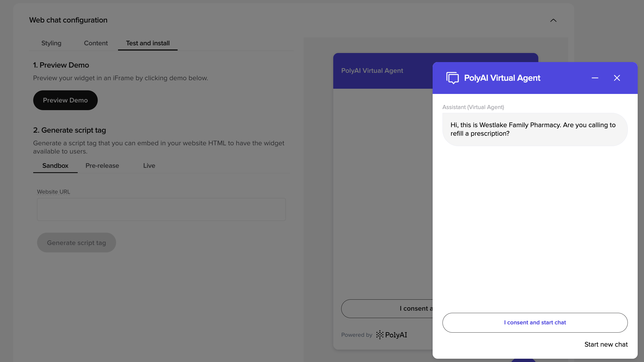Switch to the Styling tab

51,43
